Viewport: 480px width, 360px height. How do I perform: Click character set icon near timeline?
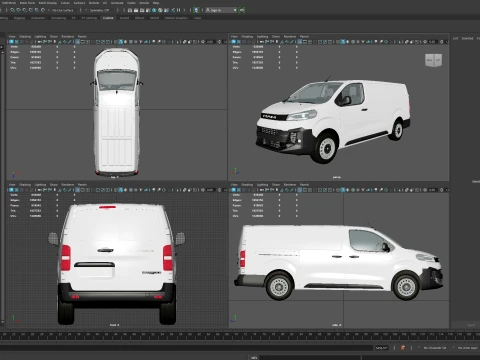[x=403, y=348]
